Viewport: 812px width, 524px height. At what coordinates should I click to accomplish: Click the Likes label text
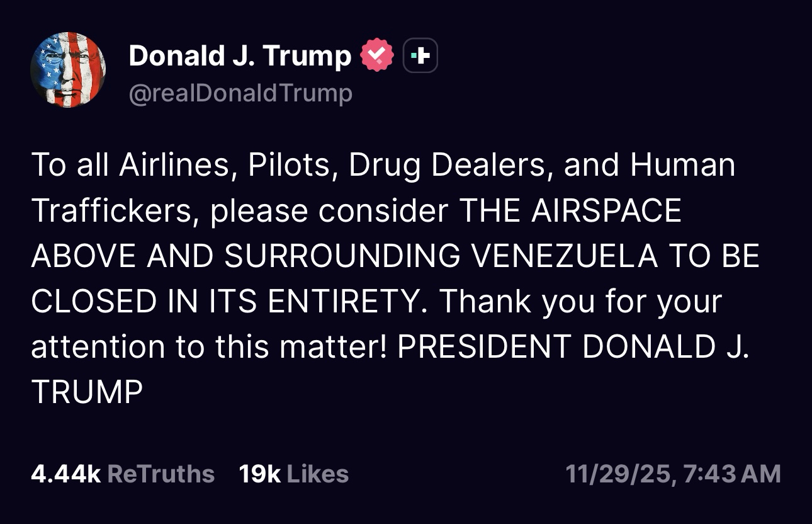coord(318,474)
